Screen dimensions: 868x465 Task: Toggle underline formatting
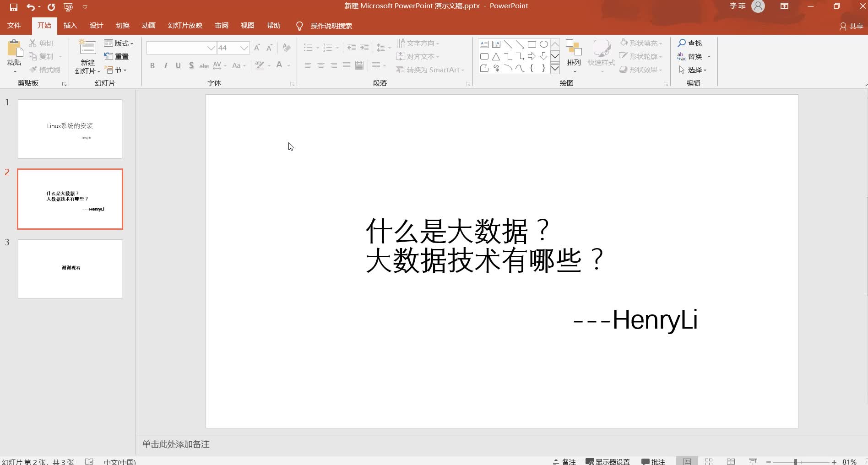[178, 65]
